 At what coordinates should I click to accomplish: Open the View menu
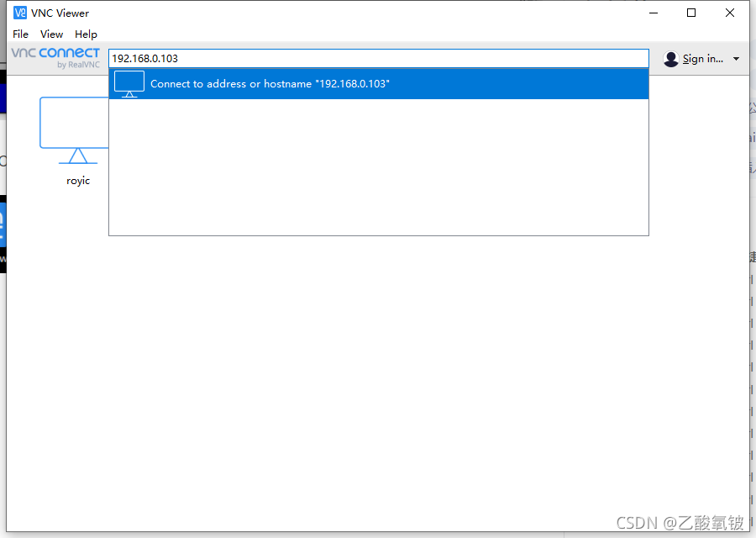[x=51, y=34]
